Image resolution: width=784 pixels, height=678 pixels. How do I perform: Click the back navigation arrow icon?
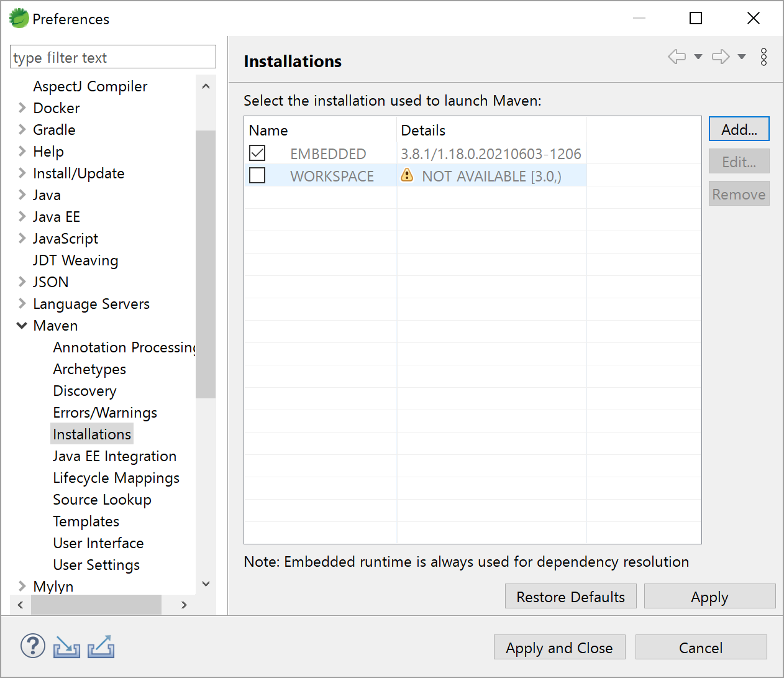[x=677, y=57]
